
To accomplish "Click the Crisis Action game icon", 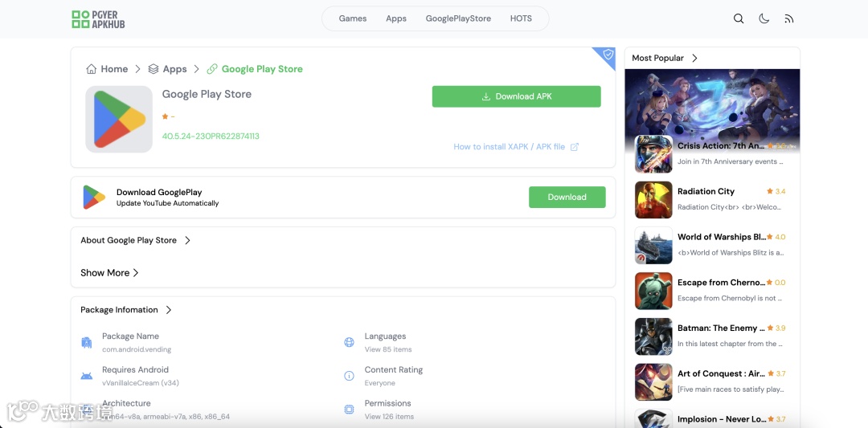I will coord(653,154).
